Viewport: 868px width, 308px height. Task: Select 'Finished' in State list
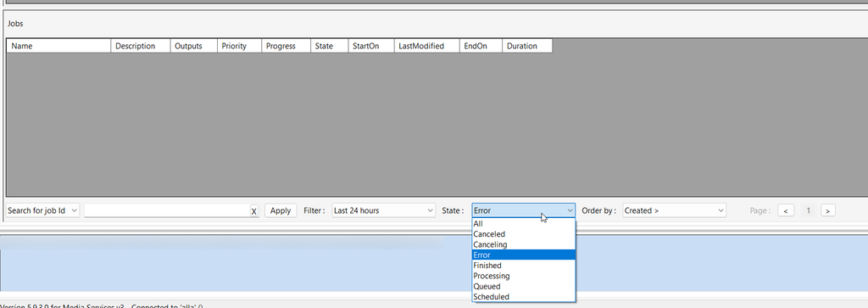(524, 266)
